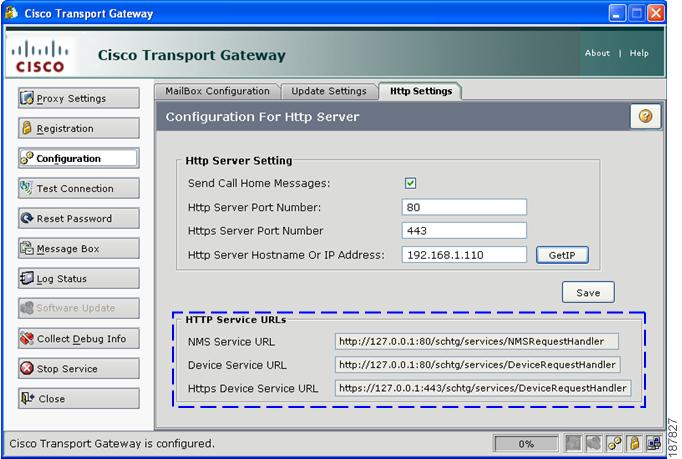
Task: Click the 'Configuration For Http Server' heading
Action: pyautogui.click(x=262, y=117)
